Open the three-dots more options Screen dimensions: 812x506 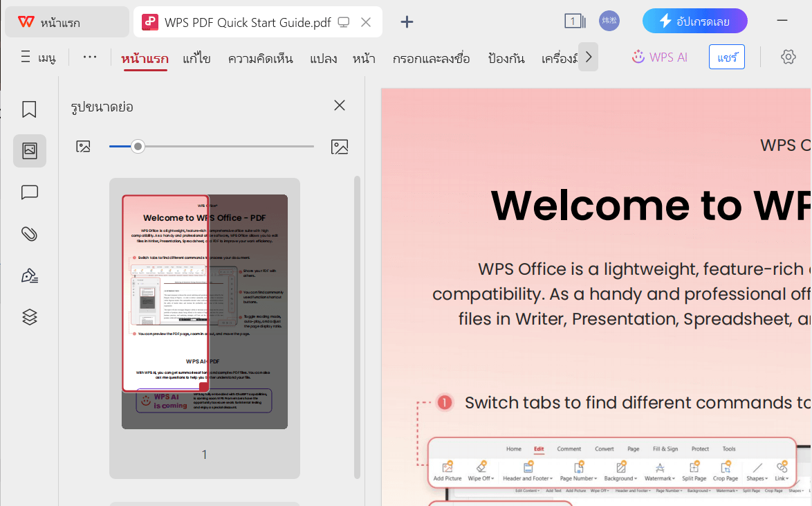90,57
